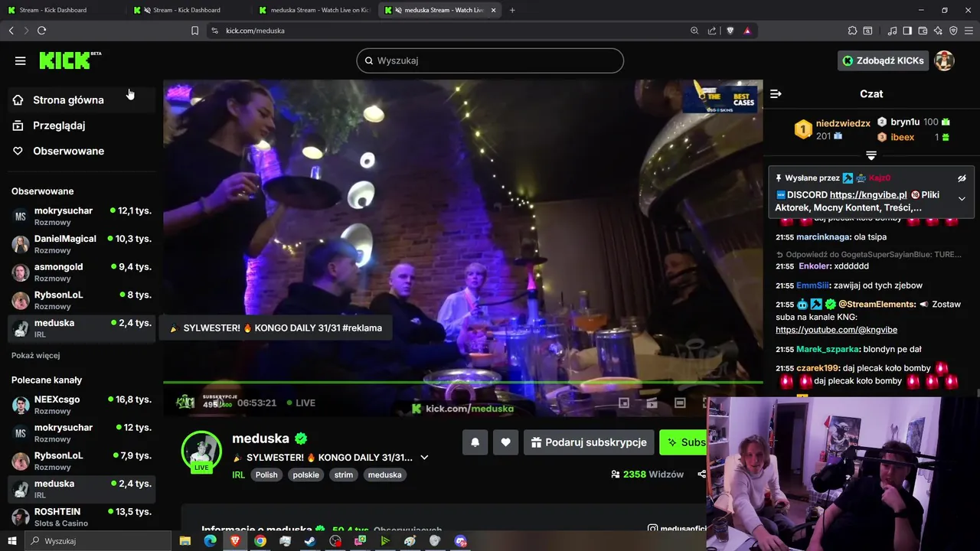Viewport: 980px width, 551px height.
Task: Select the strim tag
Action: [x=344, y=474]
